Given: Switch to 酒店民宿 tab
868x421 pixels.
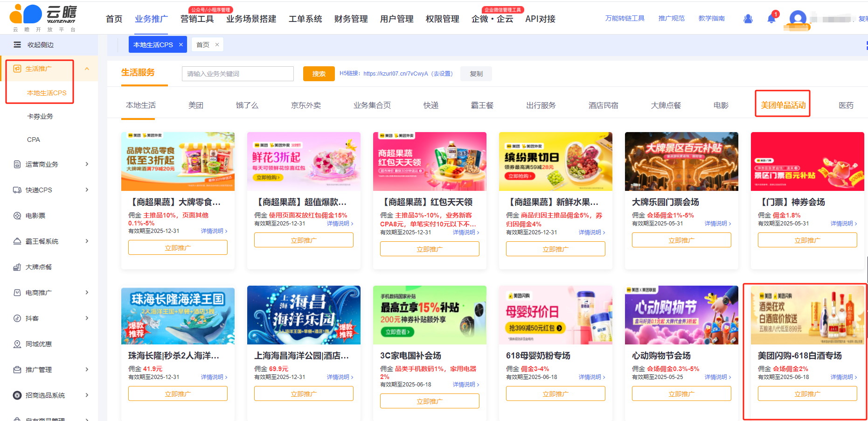Looking at the screenshot, I should click(604, 105).
